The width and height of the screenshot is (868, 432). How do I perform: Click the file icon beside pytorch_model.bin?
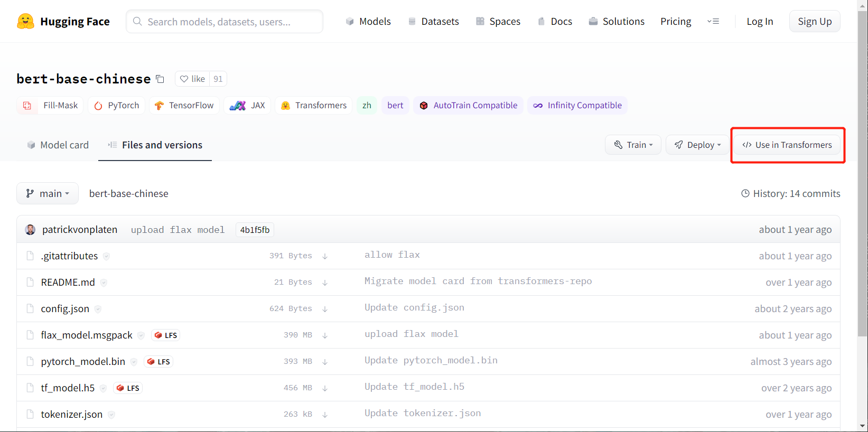pos(30,361)
